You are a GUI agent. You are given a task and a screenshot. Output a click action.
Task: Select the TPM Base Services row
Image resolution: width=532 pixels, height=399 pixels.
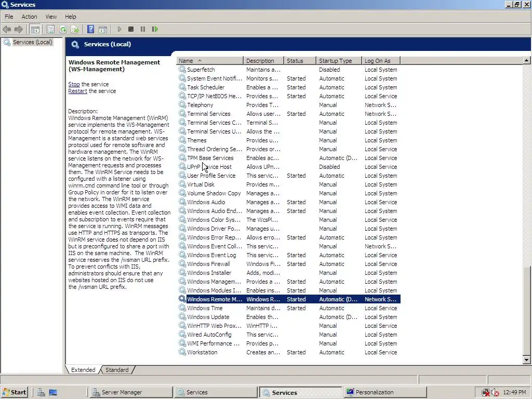[x=288, y=158]
